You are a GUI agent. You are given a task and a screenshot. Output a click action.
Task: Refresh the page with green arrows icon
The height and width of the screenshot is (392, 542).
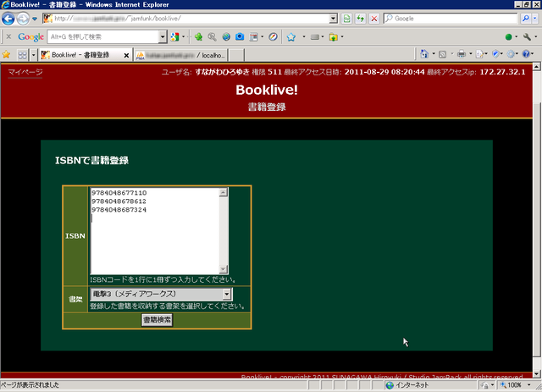point(360,19)
